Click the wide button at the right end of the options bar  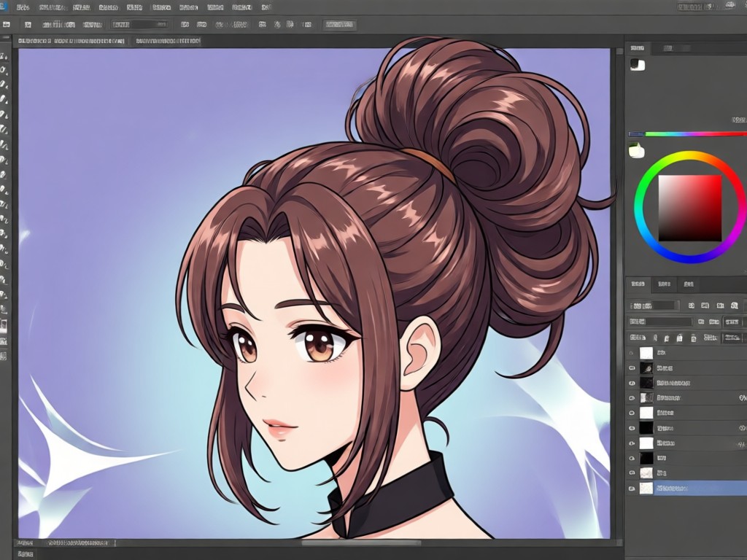[340, 24]
